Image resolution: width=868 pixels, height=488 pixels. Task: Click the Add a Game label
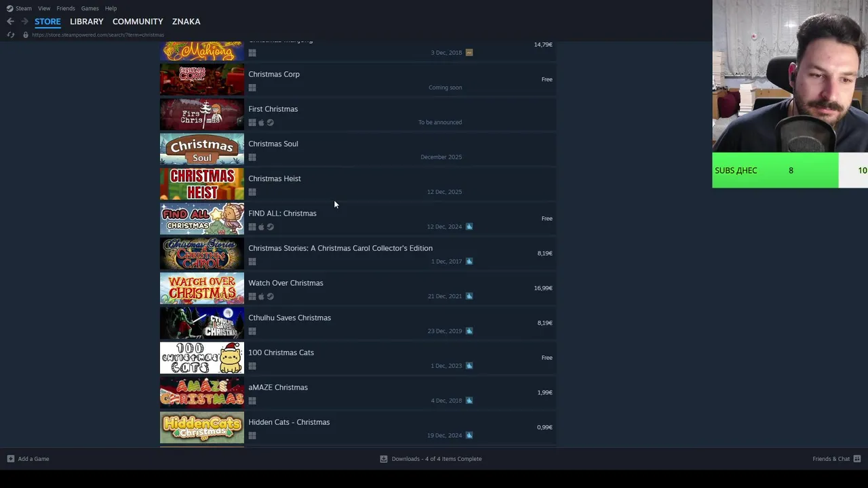33,459
